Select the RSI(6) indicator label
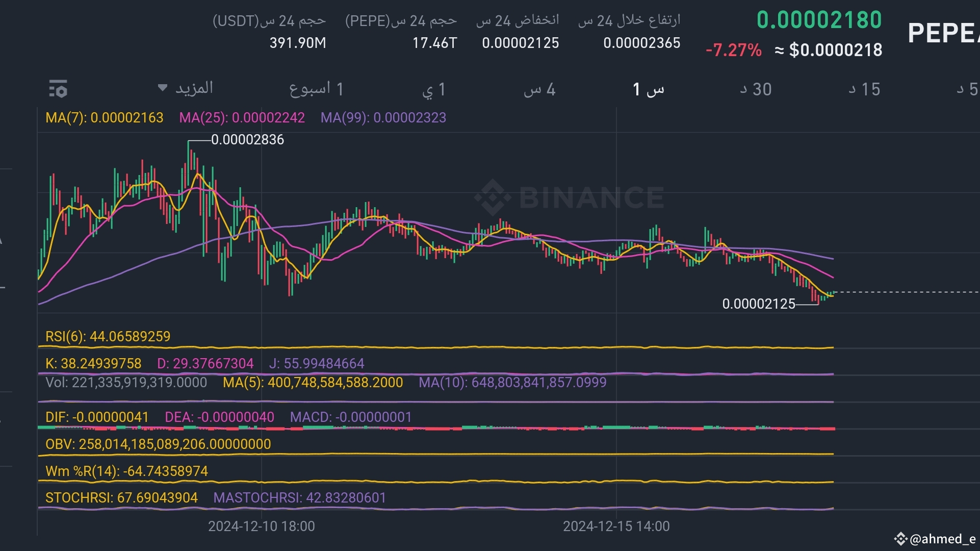This screenshot has height=551, width=980. point(108,336)
